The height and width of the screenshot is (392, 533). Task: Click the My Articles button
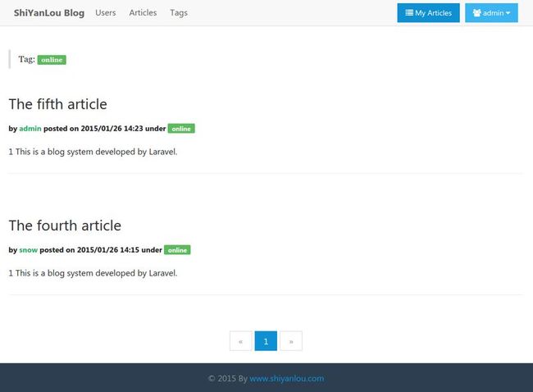pyautogui.click(x=428, y=13)
